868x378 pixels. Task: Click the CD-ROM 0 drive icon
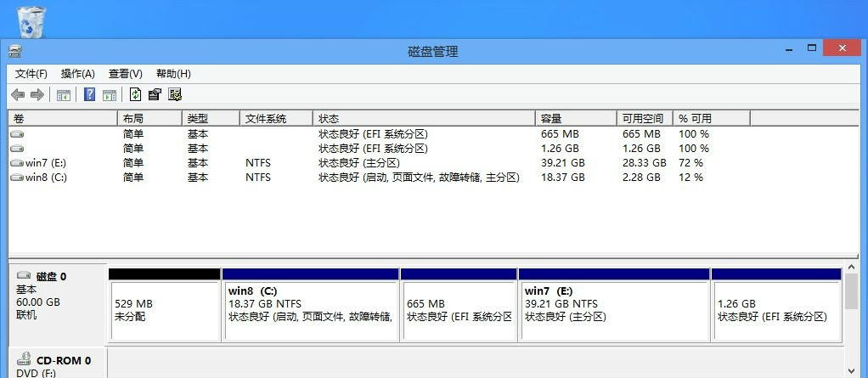tap(25, 359)
